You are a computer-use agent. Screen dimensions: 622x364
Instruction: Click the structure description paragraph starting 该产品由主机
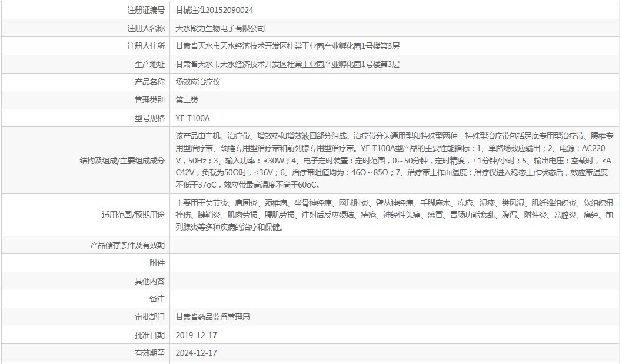(394, 160)
